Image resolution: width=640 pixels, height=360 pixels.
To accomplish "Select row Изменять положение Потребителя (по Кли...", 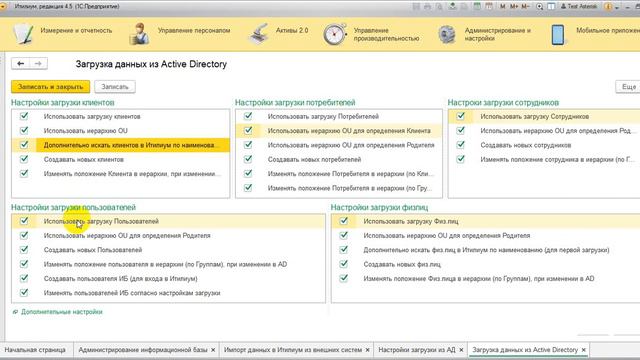I will click(x=339, y=173).
